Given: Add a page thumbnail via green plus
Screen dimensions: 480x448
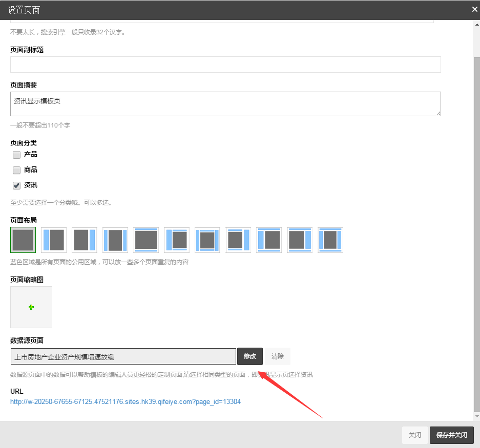Looking at the screenshot, I should click(x=31, y=307).
